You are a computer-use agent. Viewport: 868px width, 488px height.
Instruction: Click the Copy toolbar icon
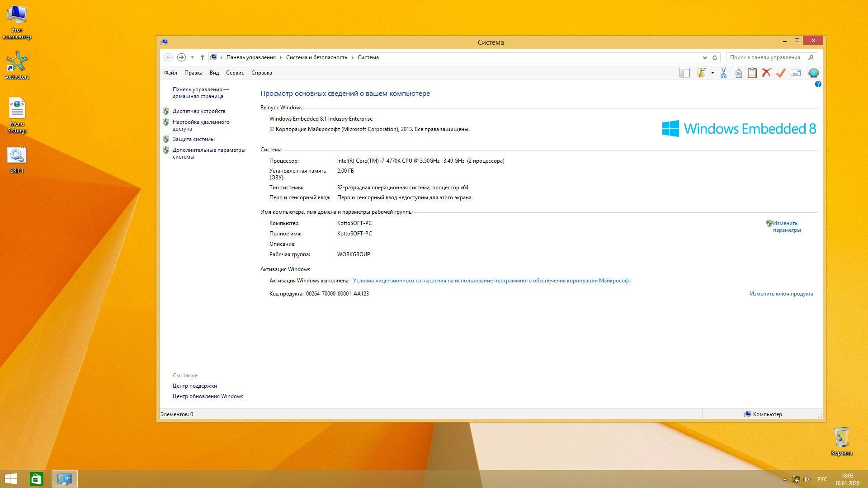click(738, 73)
